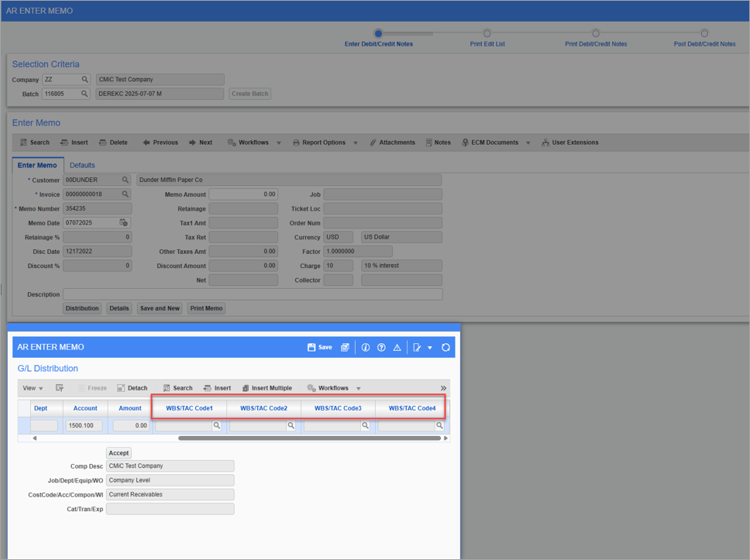Sort by the Account column header

[85, 408]
